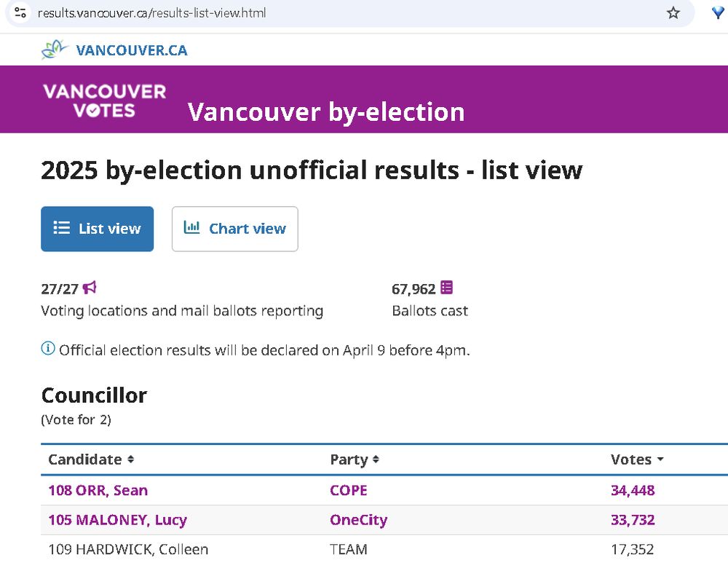Sort table by Party column
This screenshot has height=563, width=728.
(x=355, y=460)
